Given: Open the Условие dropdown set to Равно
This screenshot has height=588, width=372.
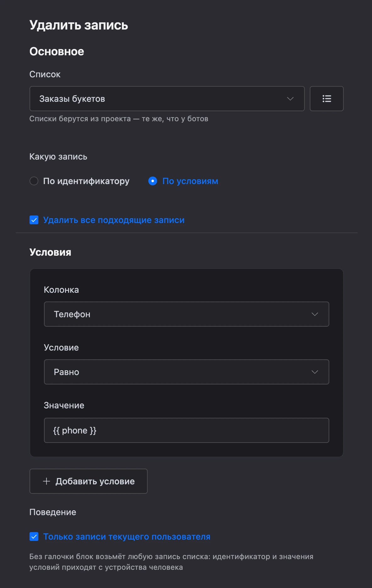Looking at the screenshot, I should [187, 372].
